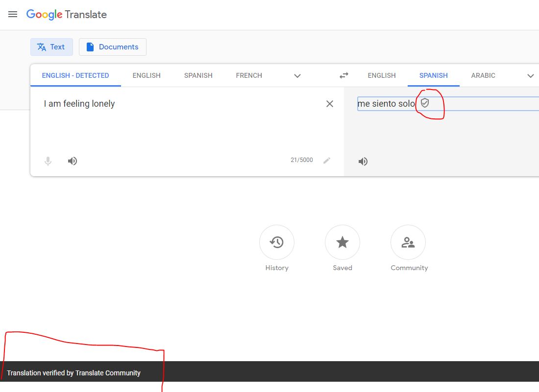Listen to the English source text

click(x=73, y=161)
